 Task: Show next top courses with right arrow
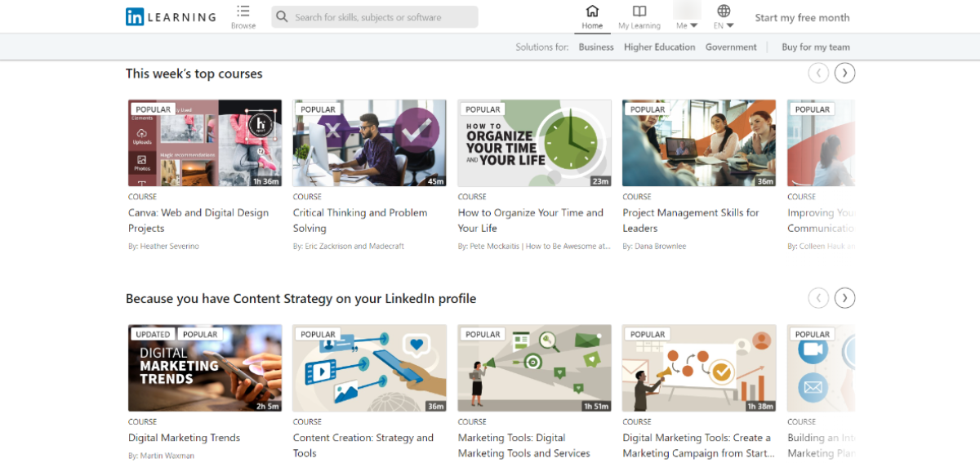[x=845, y=73]
